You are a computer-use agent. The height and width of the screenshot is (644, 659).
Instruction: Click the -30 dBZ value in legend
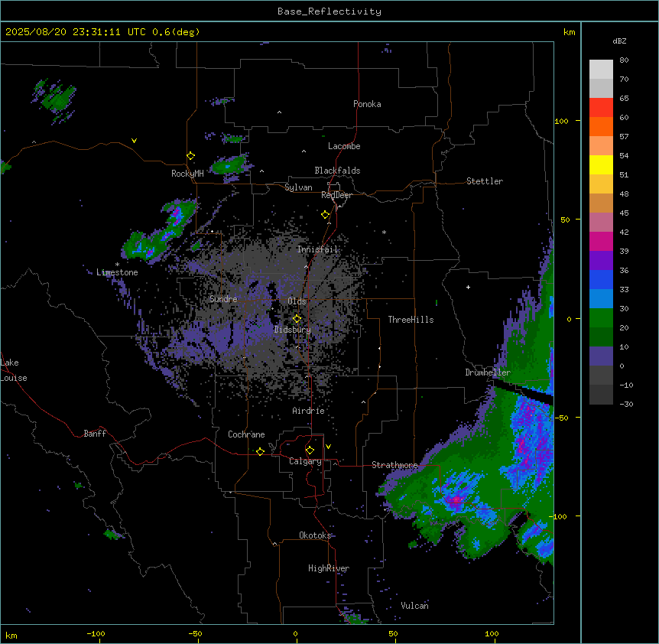(626, 405)
